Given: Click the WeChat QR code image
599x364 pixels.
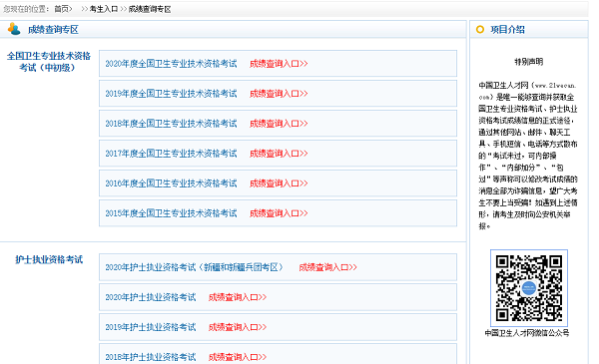Looking at the screenshot, I should [x=529, y=288].
